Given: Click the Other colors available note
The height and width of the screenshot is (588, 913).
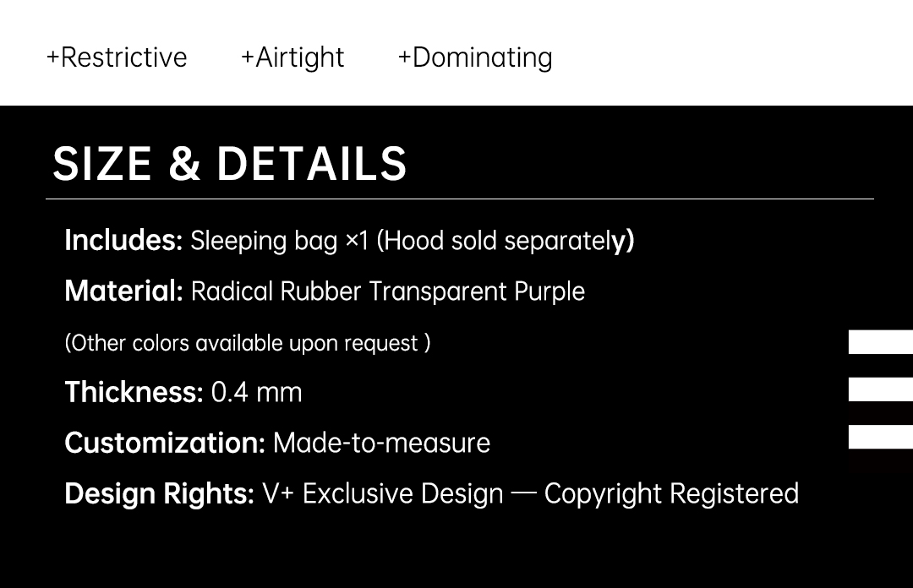Looking at the screenshot, I should click(x=247, y=343).
